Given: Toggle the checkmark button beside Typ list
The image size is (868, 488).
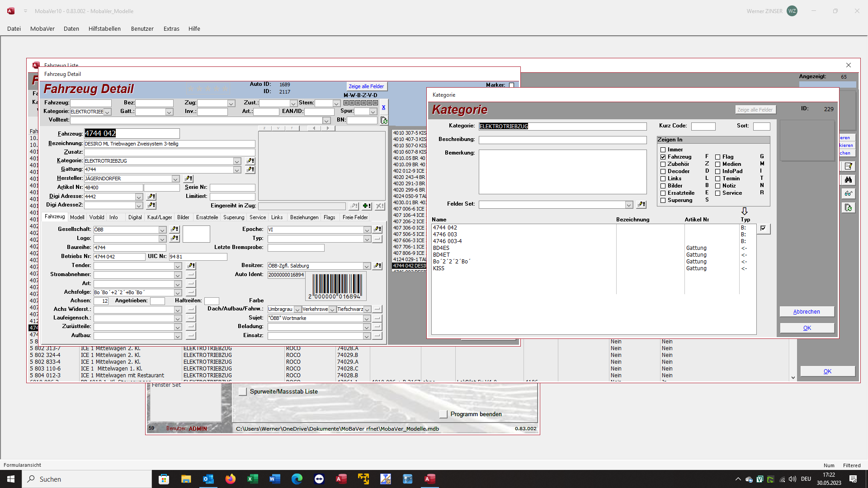Looking at the screenshot, I should coord(764,229).
